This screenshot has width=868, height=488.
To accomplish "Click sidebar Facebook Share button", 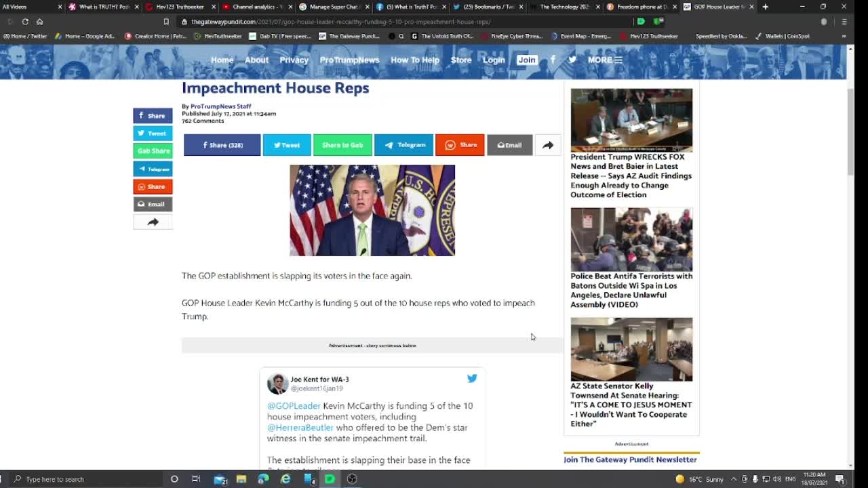I will coord(153,115).
